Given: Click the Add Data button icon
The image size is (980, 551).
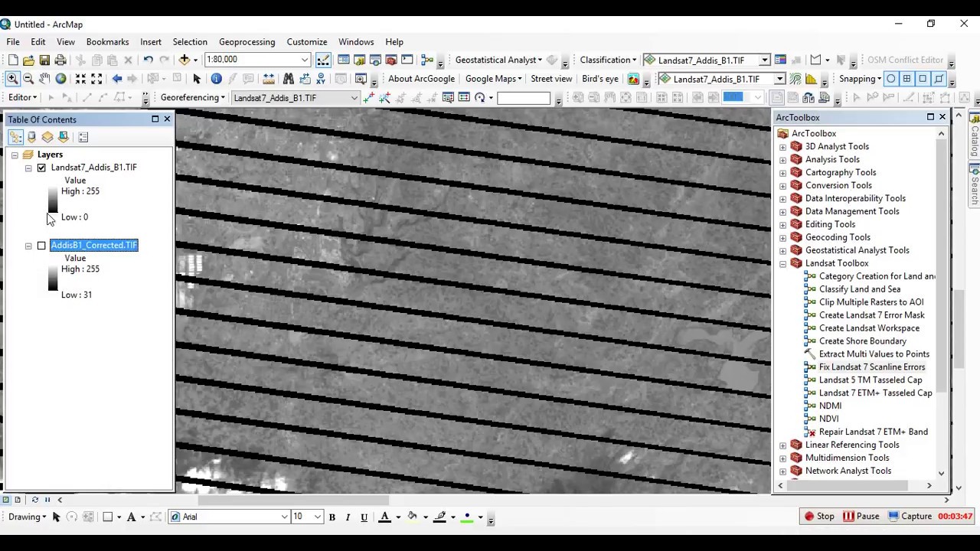Looking at the screenshot, I should coord(185,60).
